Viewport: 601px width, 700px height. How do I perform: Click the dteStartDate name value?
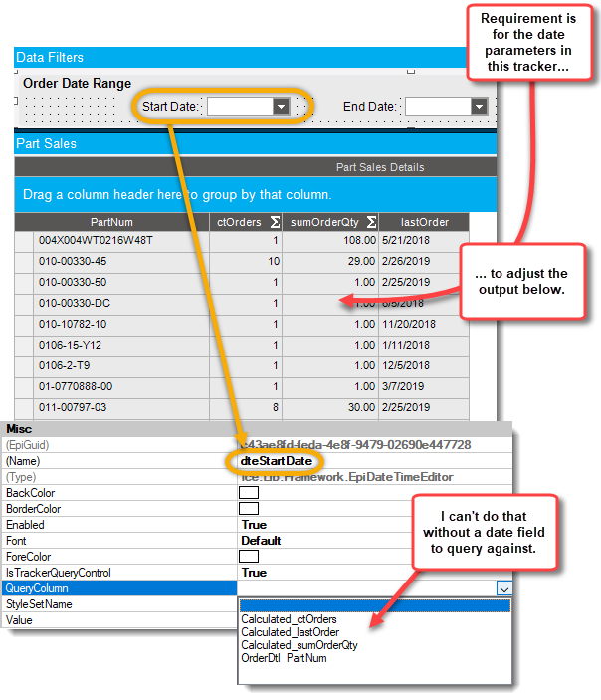tap(277, 461)
